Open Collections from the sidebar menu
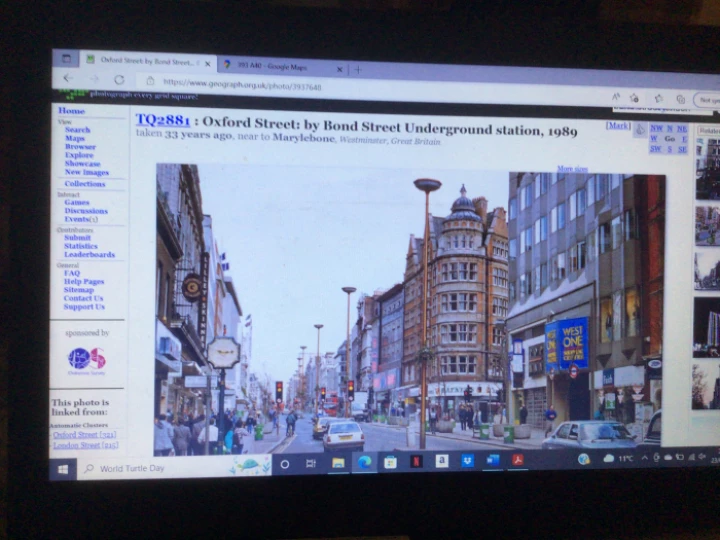 (84, 184)
